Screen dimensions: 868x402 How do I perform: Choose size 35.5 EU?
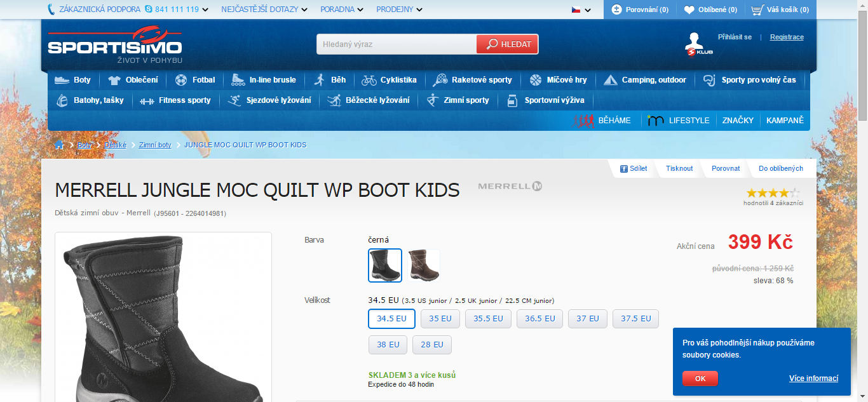(x=488, y=319)
